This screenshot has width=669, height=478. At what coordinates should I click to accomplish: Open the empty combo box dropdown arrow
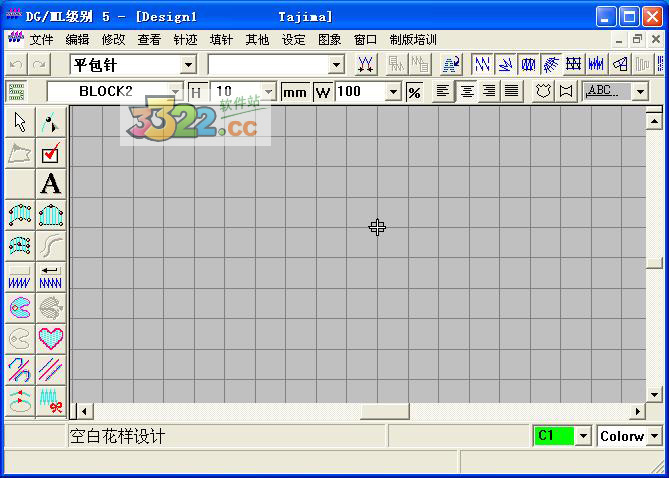coord(336,65)
